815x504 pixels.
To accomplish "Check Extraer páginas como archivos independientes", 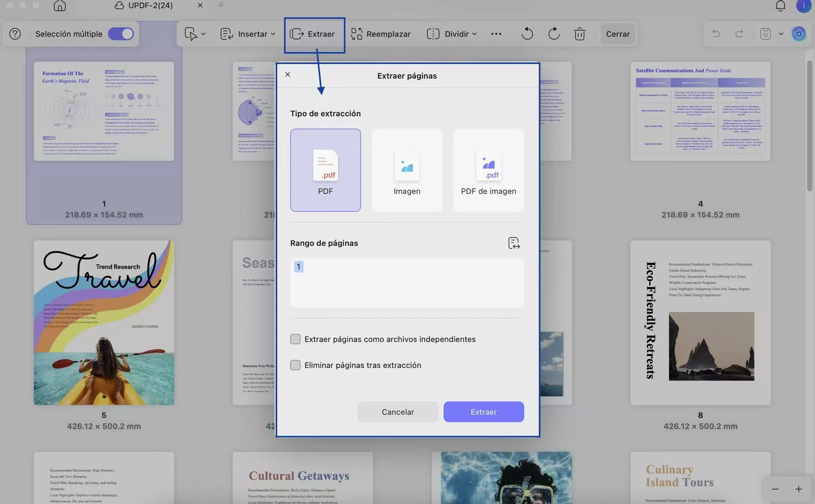I will [x=295, y=339].
